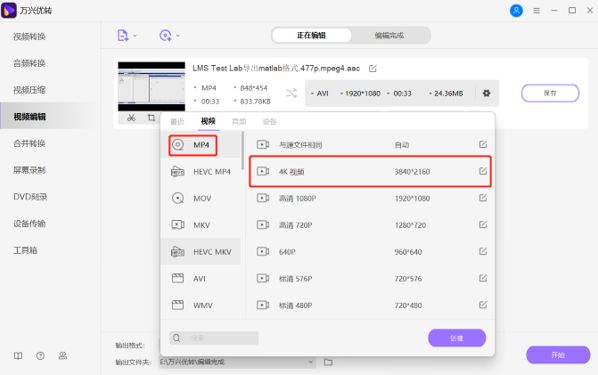Click the load DVD disc icon

[165, 35]
